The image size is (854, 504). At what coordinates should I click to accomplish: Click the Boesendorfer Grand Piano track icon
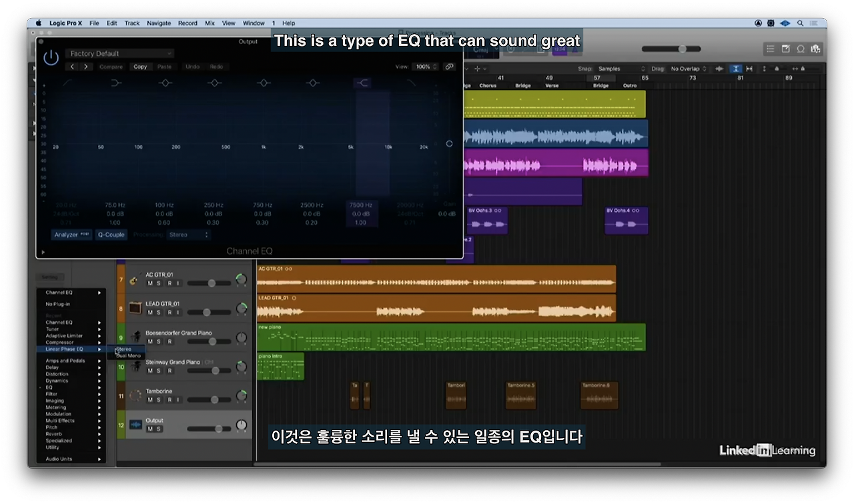[x=135, y=337]
